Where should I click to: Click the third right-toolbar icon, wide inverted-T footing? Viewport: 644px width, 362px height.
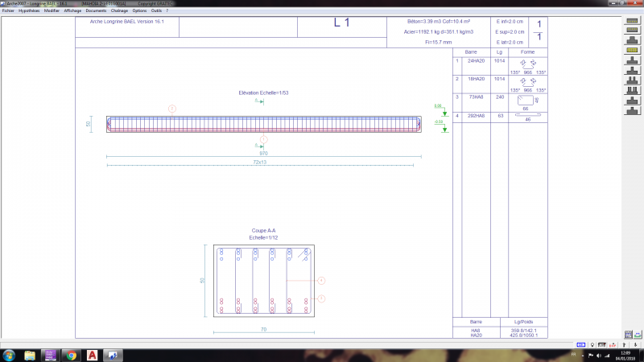pyautogui.click(x=632, y=39)
